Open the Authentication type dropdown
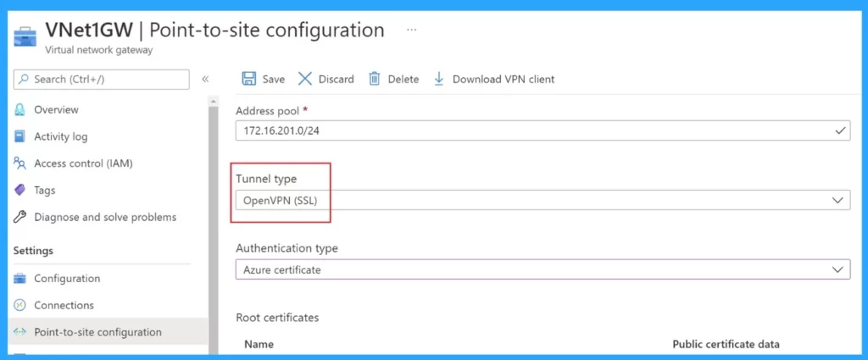The width and height of the screenshot is (868, 360). tap(543, 270)
